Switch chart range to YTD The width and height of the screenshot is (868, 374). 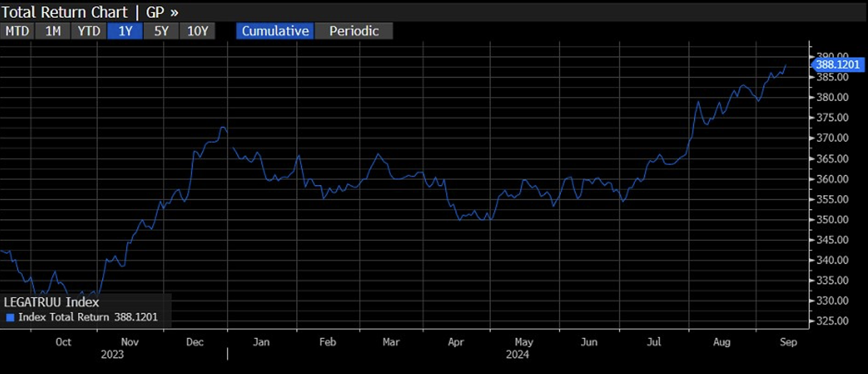[89, 31]
